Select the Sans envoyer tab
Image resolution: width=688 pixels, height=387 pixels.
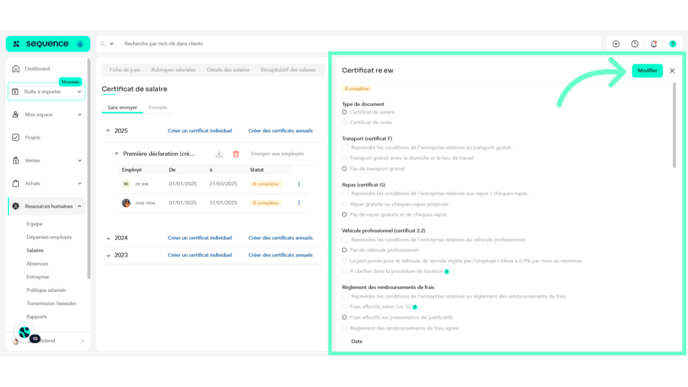122,108
